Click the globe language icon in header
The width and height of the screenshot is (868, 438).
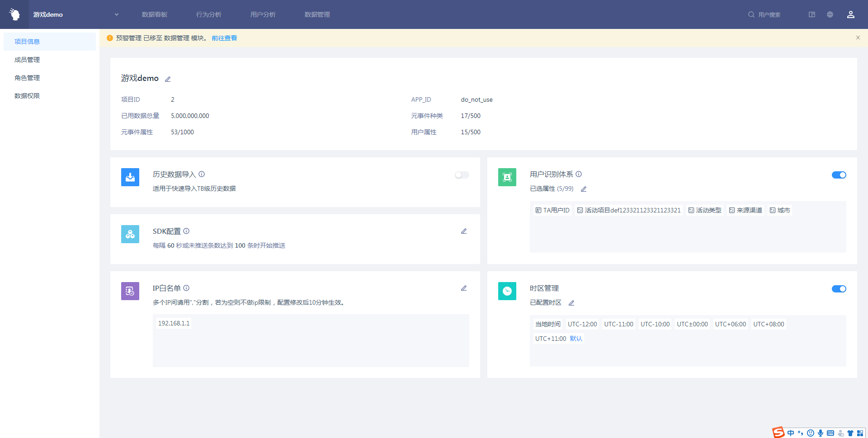[830, 14]
